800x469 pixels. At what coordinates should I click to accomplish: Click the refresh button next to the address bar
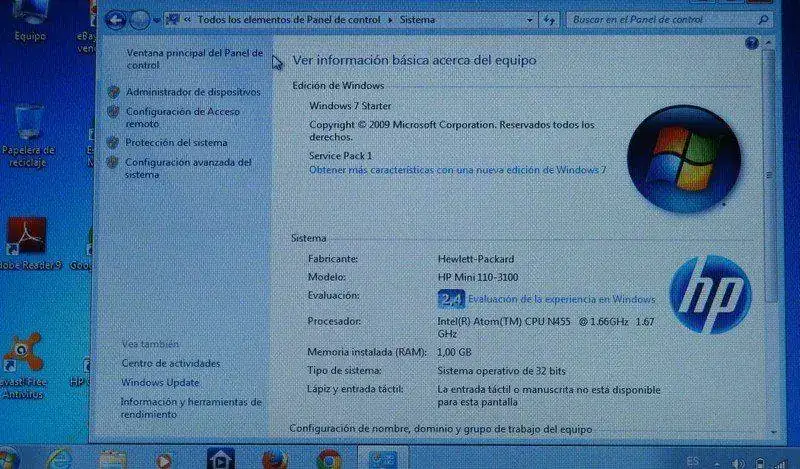point(549,20)
